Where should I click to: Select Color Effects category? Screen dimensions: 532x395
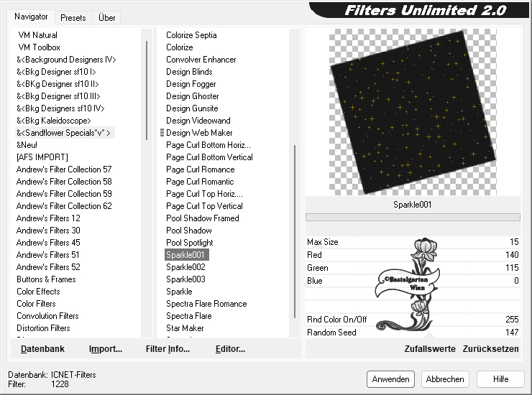[x=38, y=292]
